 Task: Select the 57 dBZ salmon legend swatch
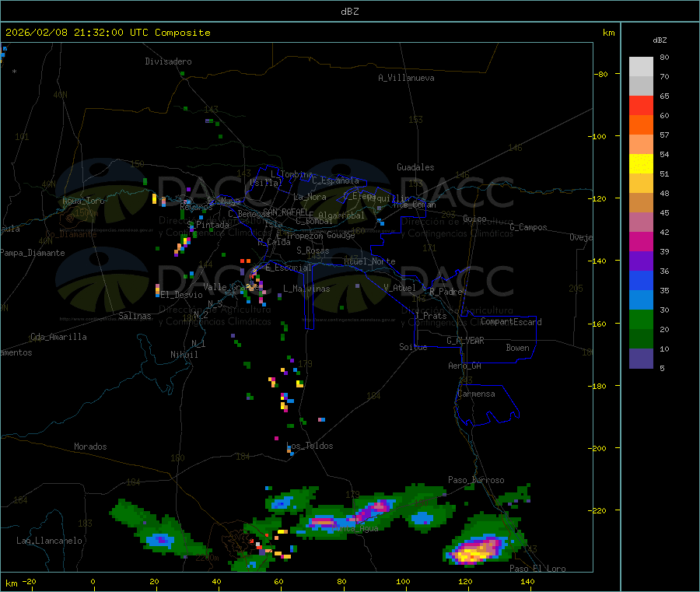point(641,144)
